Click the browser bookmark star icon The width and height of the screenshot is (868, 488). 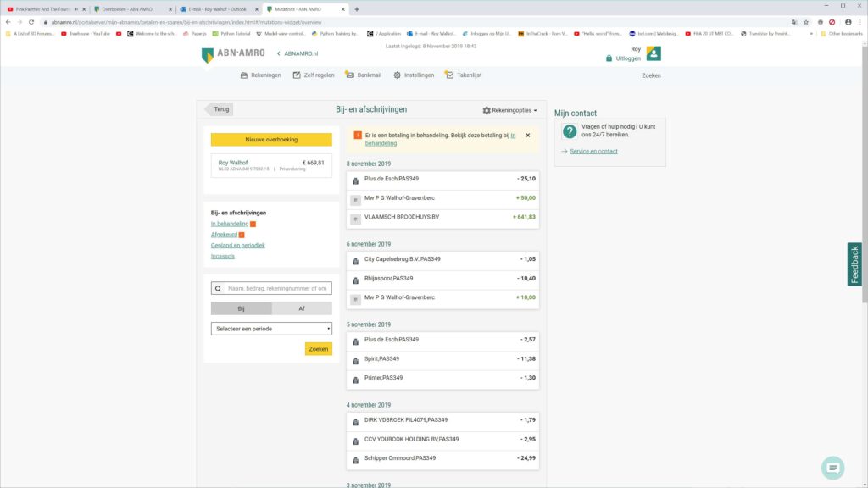tap(805, 22)
